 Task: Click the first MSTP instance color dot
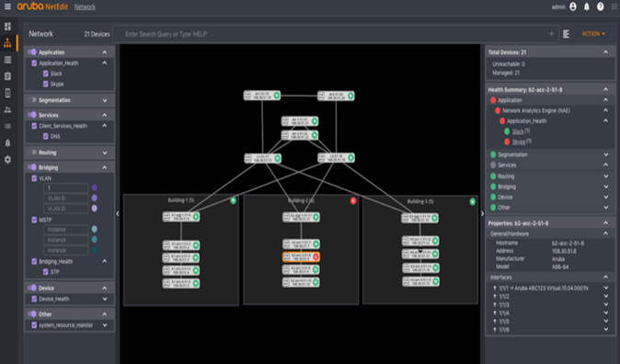pos(95,229)
